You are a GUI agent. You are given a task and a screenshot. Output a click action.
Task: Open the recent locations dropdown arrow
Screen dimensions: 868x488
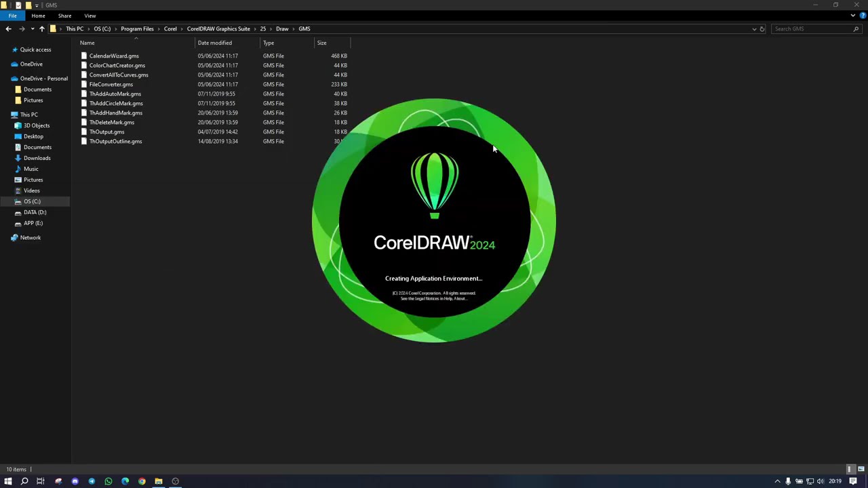(x=32, y=28)
